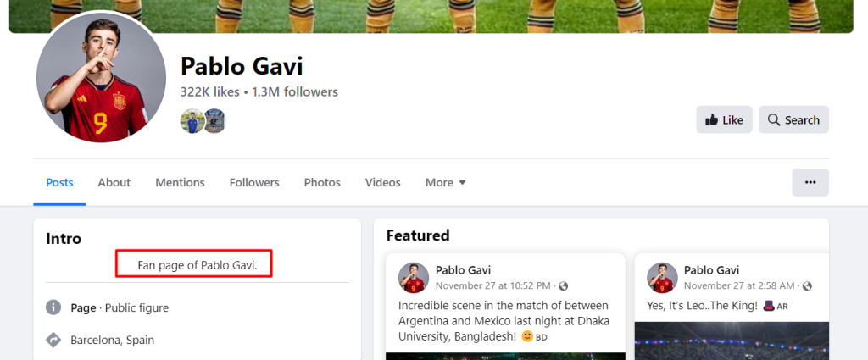Open Pablo Gavi's large profile picture
Image resolution: width=868 pixels, height=360 pixels.
click(101, 78)
